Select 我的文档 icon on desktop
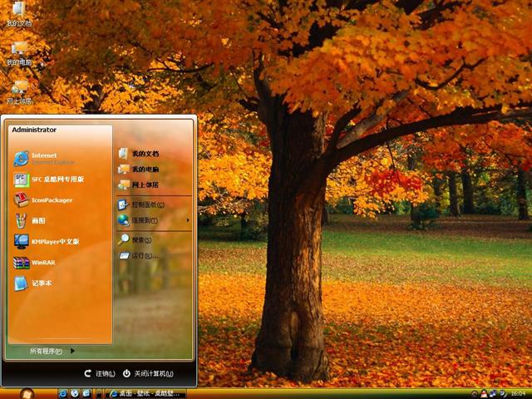This screenshot has width=532, height=399. coord(19,13)
